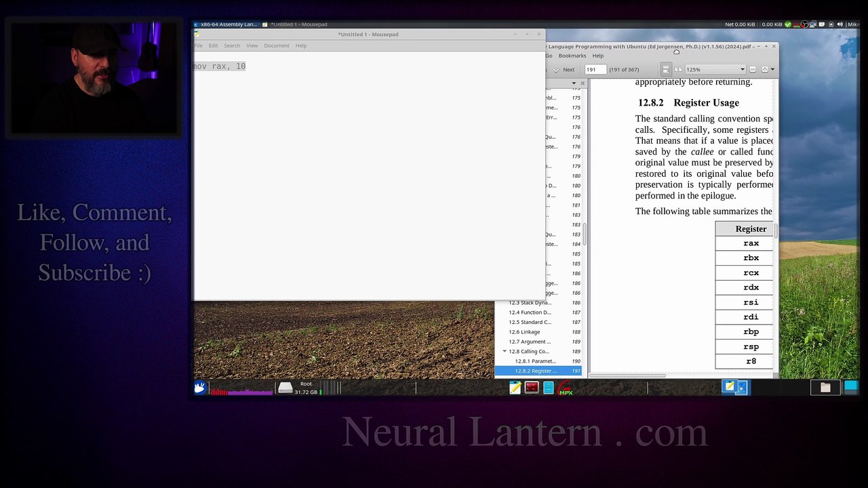Click the zoom out icon in PDF toolbar
Screen dimensions: 868x488
point(753,69)
